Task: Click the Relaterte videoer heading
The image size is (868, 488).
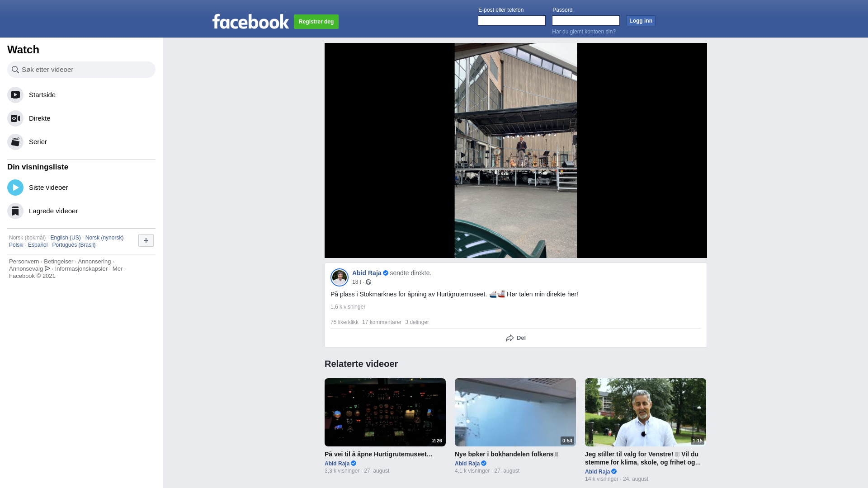Action: click(361, 364)
